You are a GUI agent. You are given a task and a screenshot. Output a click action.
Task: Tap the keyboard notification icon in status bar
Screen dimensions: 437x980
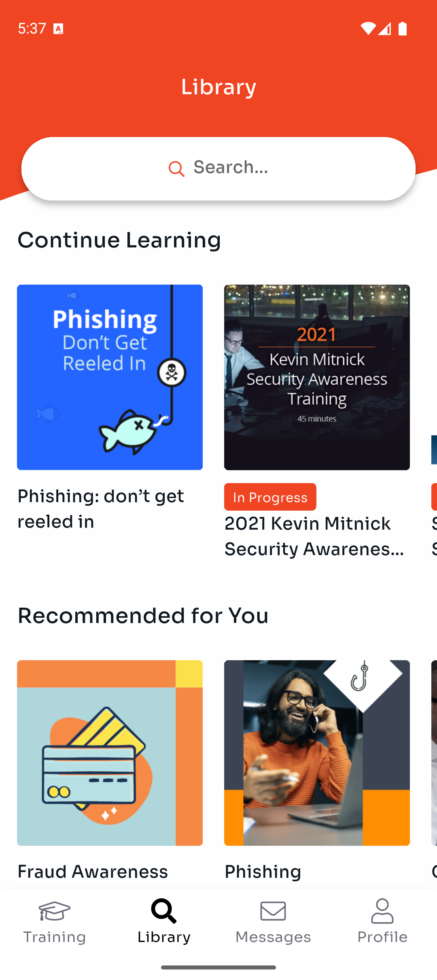[x=58, y=29]
